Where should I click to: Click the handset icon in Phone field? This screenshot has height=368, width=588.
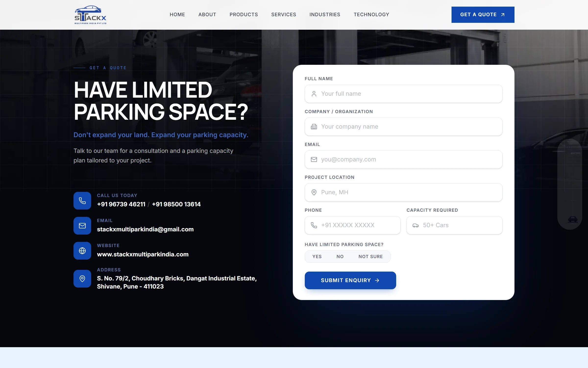(314, 225)
